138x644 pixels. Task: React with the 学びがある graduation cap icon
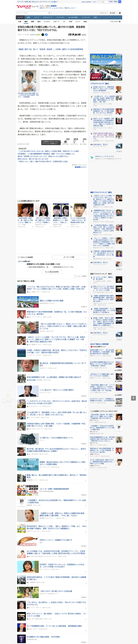(x=66, y=142)
